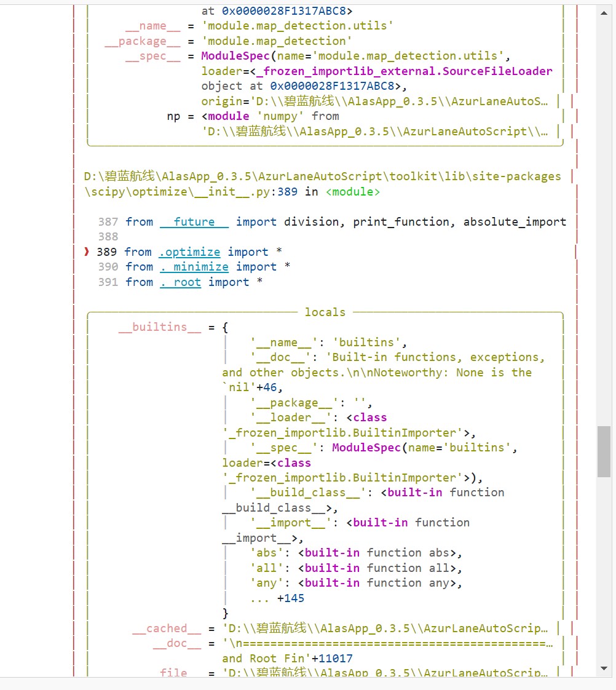Click 'all': built-in function all entry

[356, 568]
